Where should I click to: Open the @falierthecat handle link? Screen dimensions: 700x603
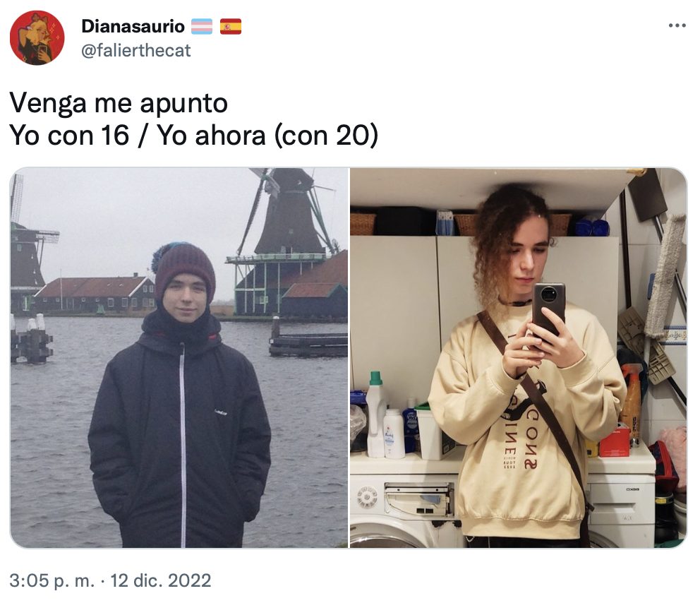135,50
